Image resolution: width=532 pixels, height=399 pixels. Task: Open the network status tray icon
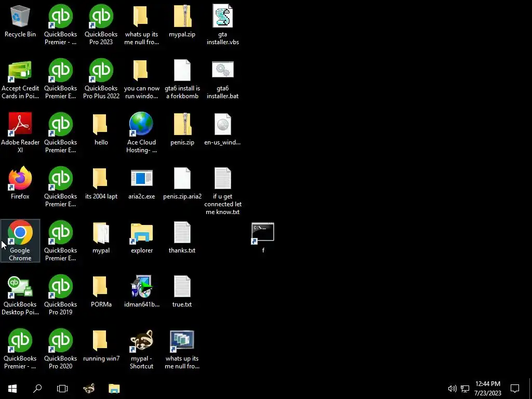point(465,389)
